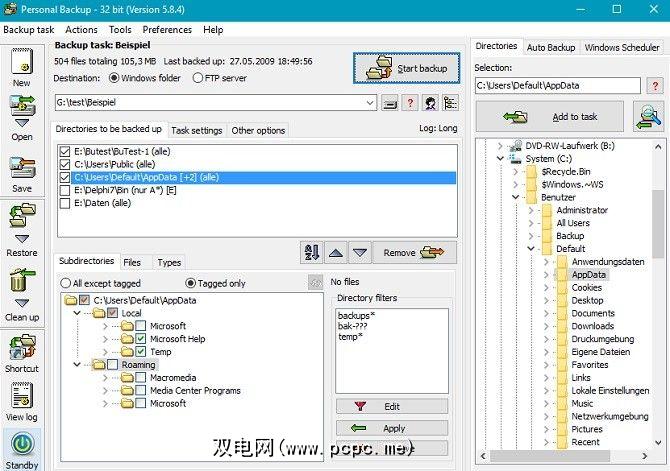The height and width of the screenshot is (471, 670).
Task: Open the destination path dropdown
Action: tap(370, 103)
